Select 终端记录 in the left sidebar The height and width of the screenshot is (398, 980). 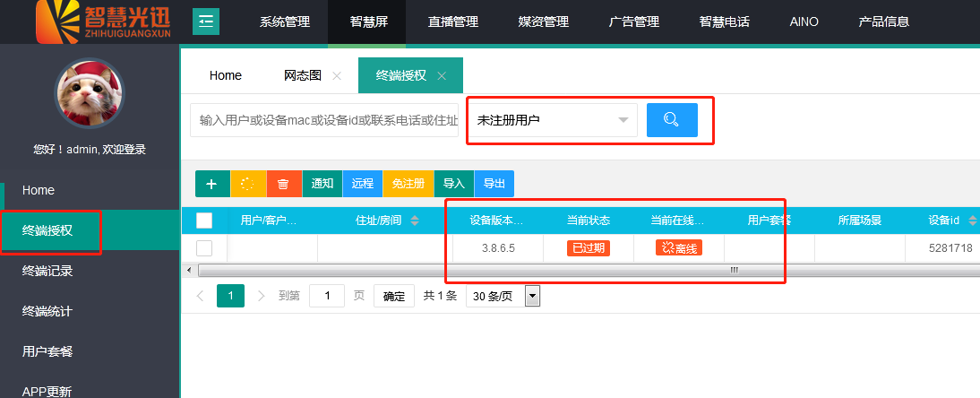coord(47,271)
